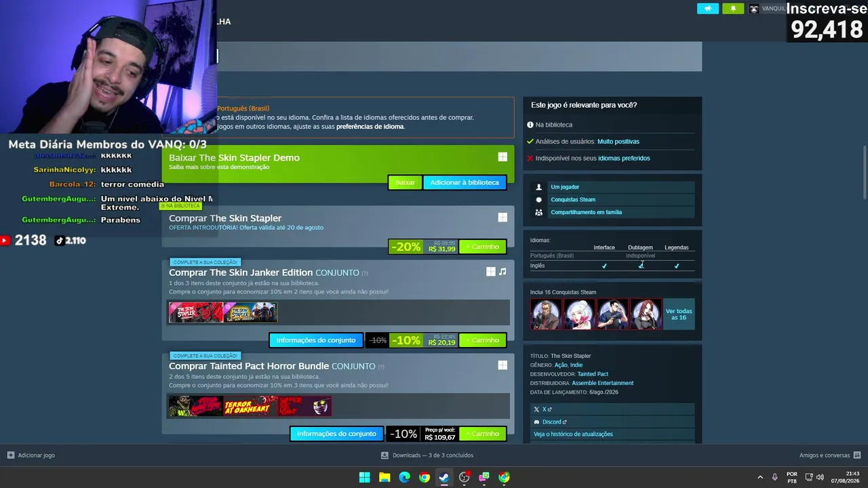Click the Windows icon beside the demo title
The image size is (868, 488).
click(502, 157)
